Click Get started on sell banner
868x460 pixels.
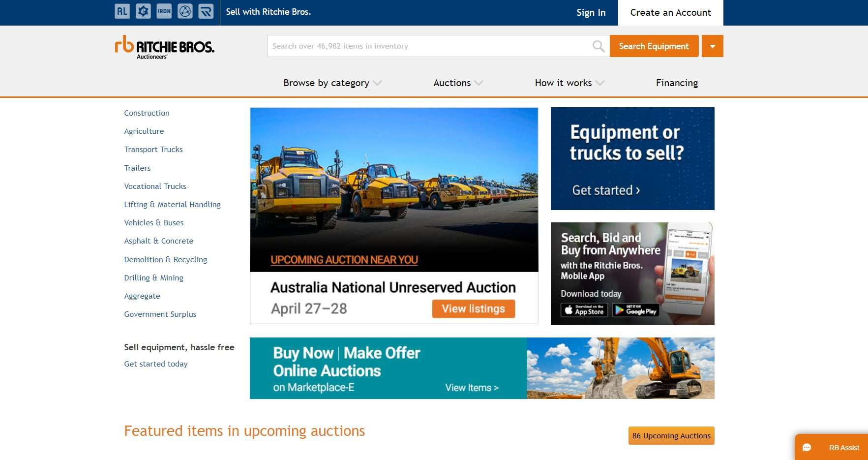click(x=606, y=190)
